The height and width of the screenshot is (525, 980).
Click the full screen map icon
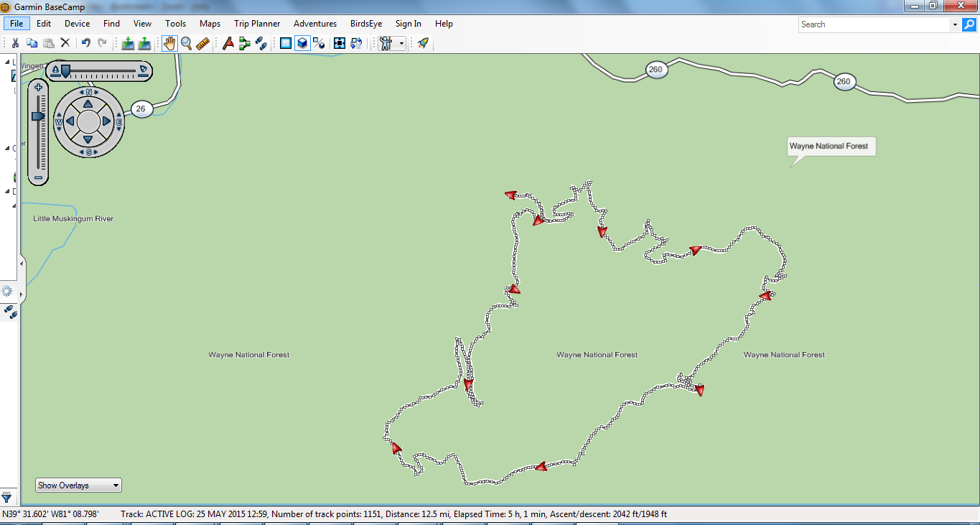(x=340, y=43)
